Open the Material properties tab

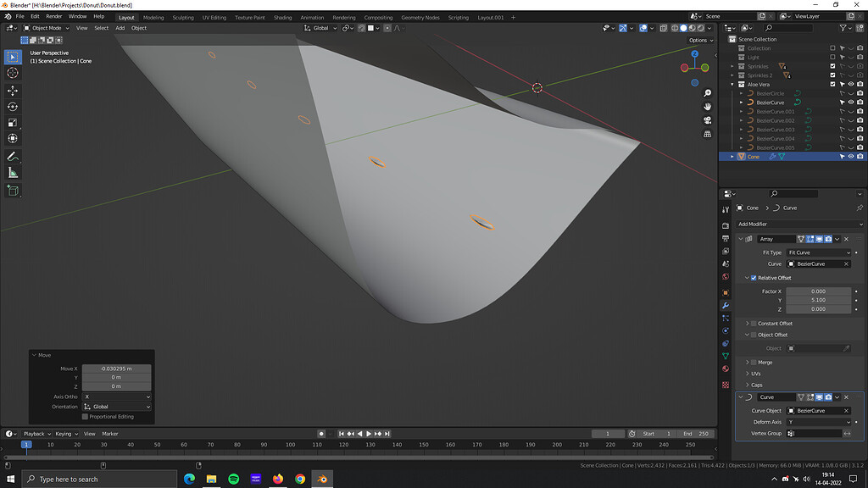tap(726, 369)
